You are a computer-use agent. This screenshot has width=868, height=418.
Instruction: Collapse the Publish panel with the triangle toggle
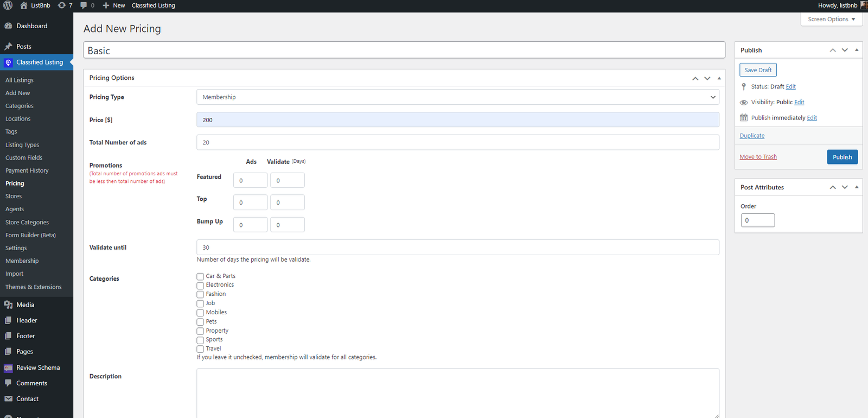pyautogui.click(x=857, y=50)
